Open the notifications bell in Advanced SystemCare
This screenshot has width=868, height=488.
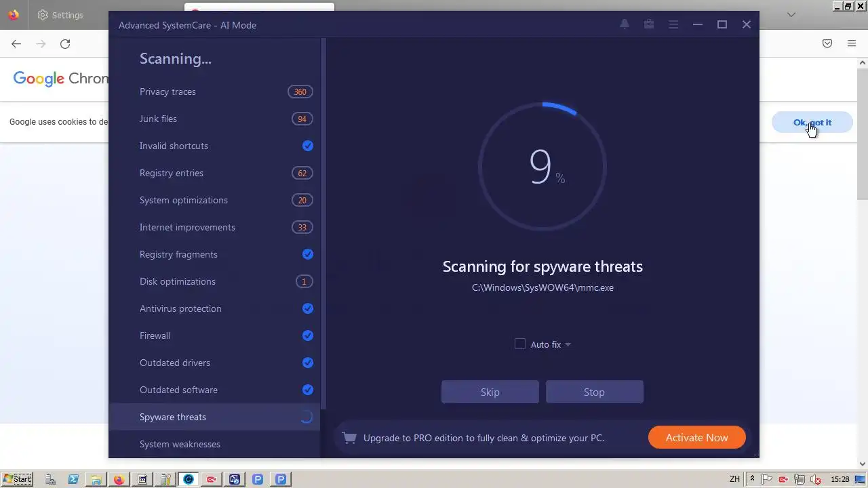[625, 24]
